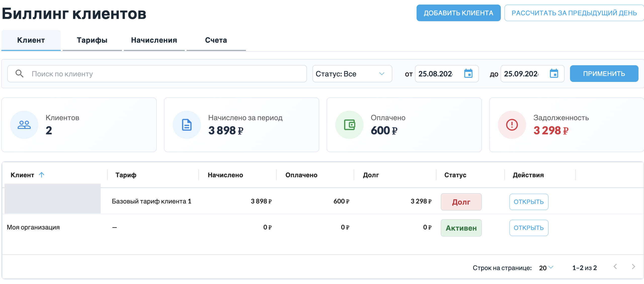Click the Действия column header

[528, 175]
